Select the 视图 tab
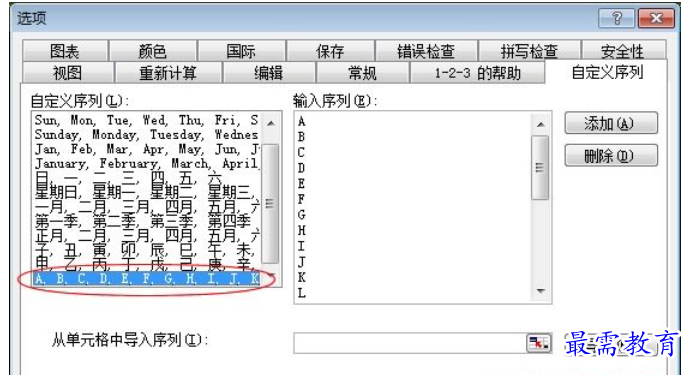687x375 pixels. 67,72
